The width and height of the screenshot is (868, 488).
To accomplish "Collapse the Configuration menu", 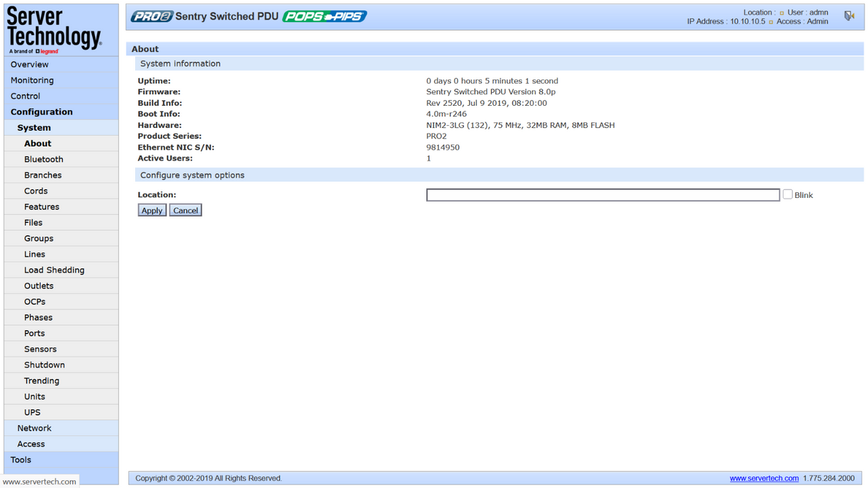I will [x=61, y=111].
